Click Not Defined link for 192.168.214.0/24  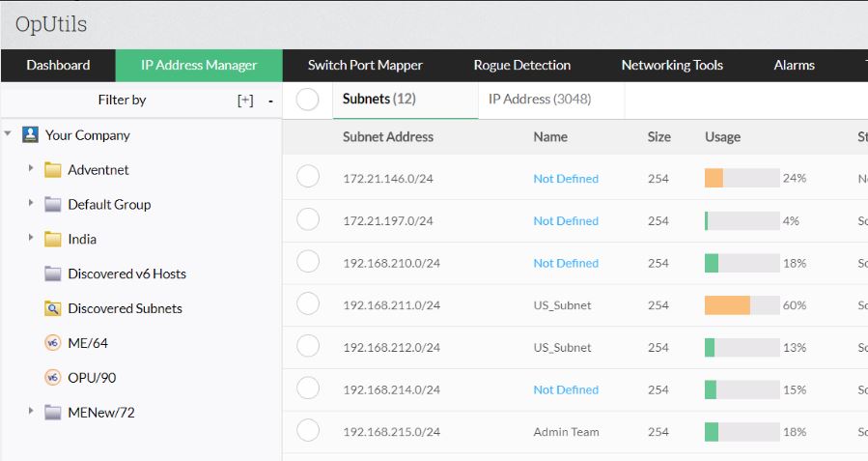click(566, 389)
